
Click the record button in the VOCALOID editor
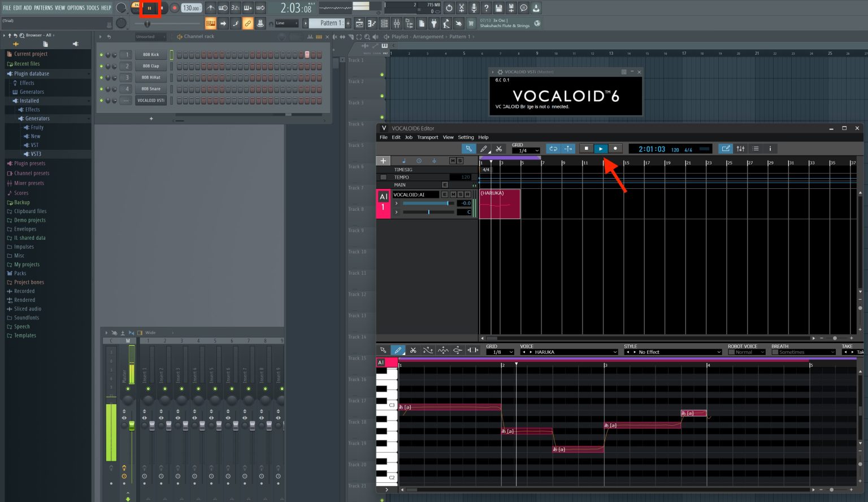615,149
